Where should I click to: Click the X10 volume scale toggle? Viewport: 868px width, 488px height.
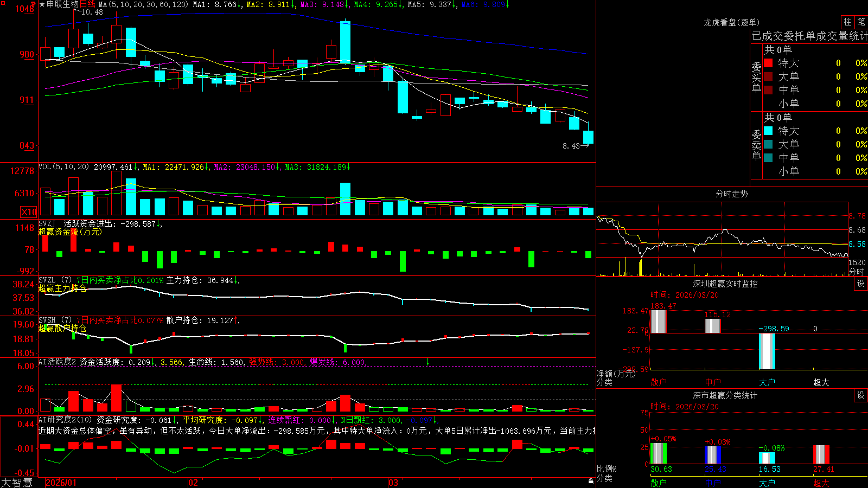(x=29, y=212)
